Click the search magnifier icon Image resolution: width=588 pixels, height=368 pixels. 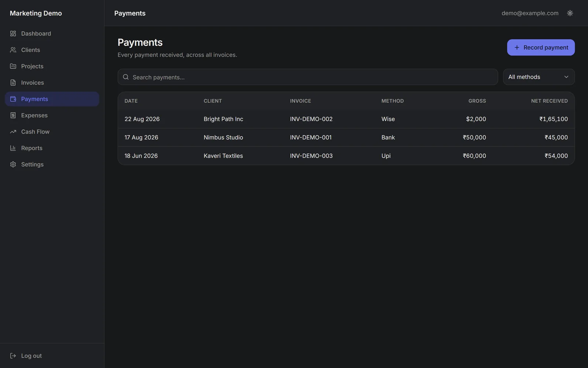[126, 77]
